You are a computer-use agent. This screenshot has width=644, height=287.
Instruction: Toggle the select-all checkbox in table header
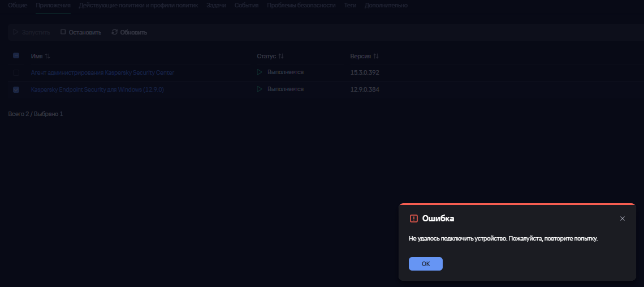coord(16,56)
